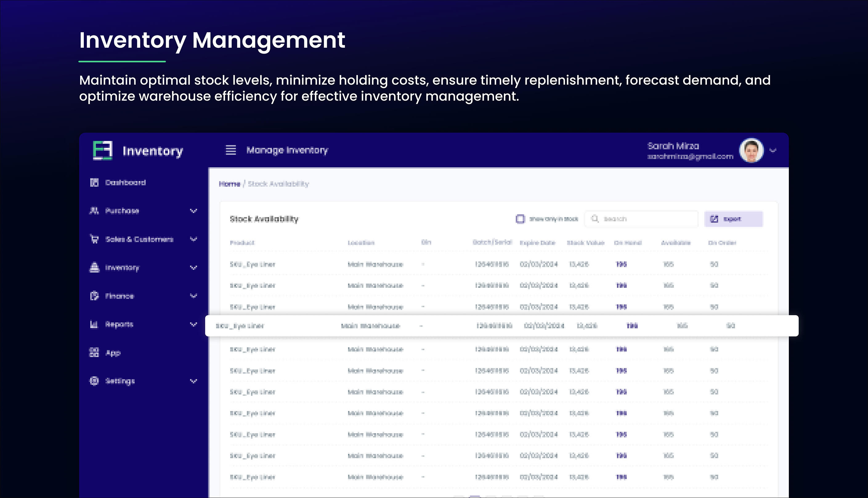Viewport: 868px width, 498px height.
Task: Click the Inventory app logo
Action: [103, 151]
